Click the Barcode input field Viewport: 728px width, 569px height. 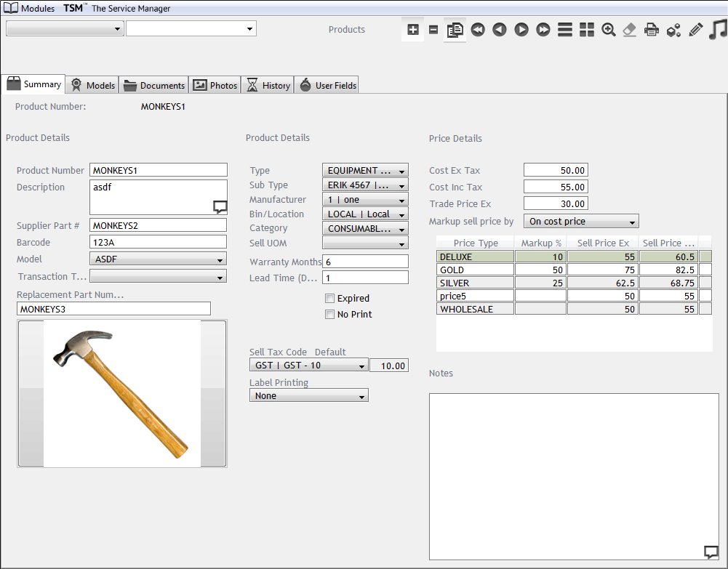[x=159, y=242]
